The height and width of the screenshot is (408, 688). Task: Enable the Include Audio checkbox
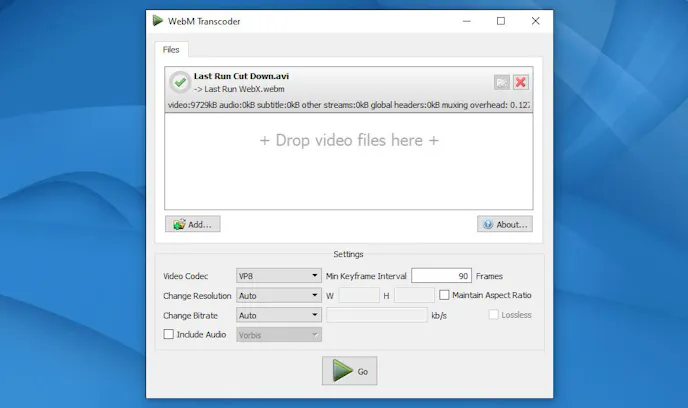(169, 334)
